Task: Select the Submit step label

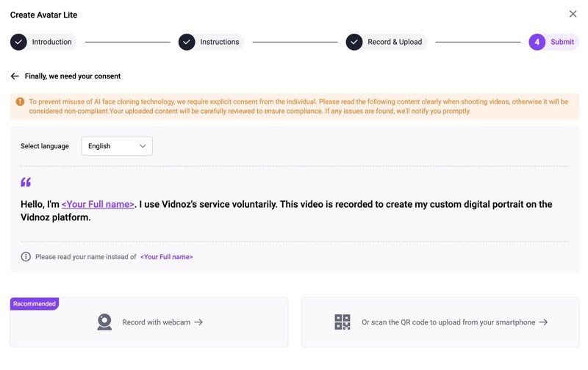Action: (x=562, y=42)
